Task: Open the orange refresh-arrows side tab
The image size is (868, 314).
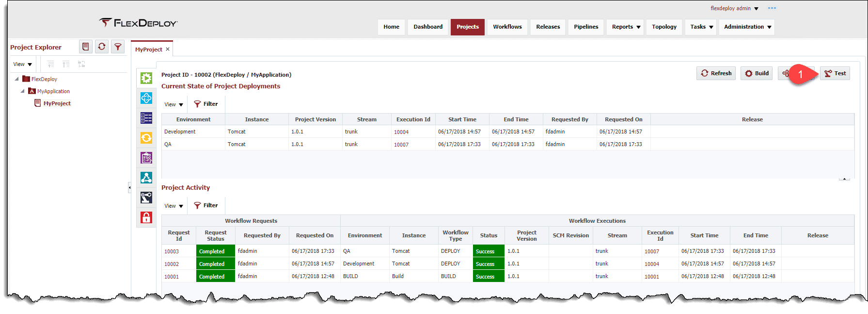Action: pyautogui.click(x=146, y=138)
